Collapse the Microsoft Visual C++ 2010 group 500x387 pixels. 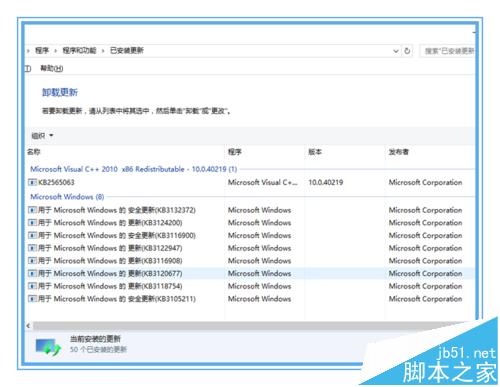click(x=134, y=169)
